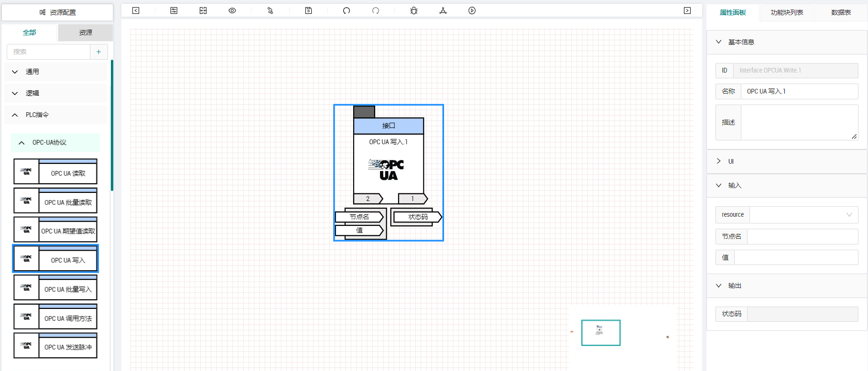Open the settings sliders toolbar icon
The height and width of the screenshot is (371, 868).
tap(174, 11)
